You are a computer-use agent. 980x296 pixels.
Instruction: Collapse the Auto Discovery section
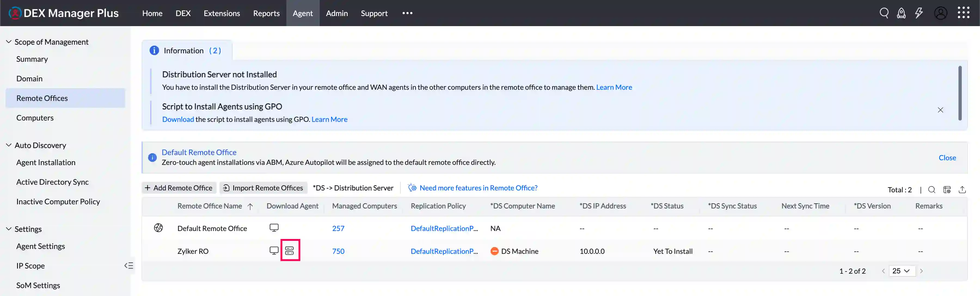pos(9,145)
